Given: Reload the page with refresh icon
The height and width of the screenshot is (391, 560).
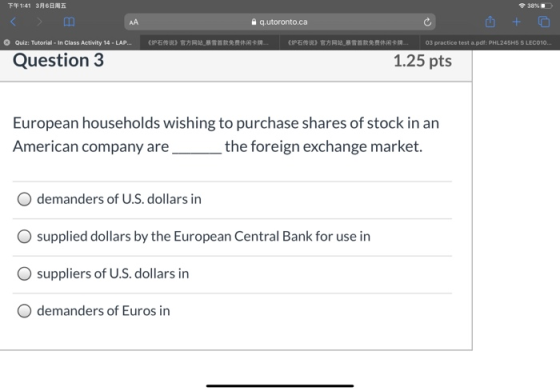Looking at the screenshot, I should pos(427,22).
